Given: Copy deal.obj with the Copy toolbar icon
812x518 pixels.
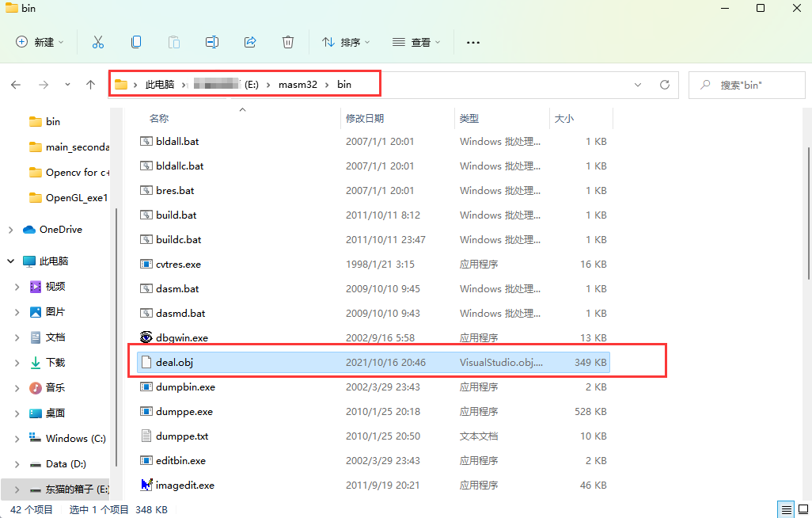Looking at the screenshot, I should (135, 41).
